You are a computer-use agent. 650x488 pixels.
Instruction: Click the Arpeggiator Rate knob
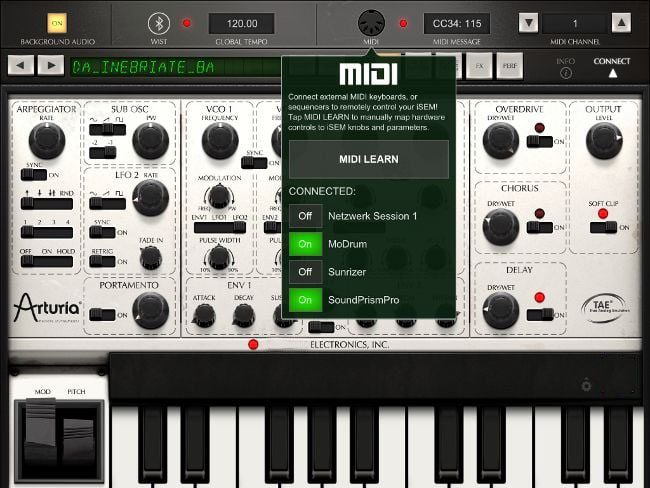coord(47,141)
